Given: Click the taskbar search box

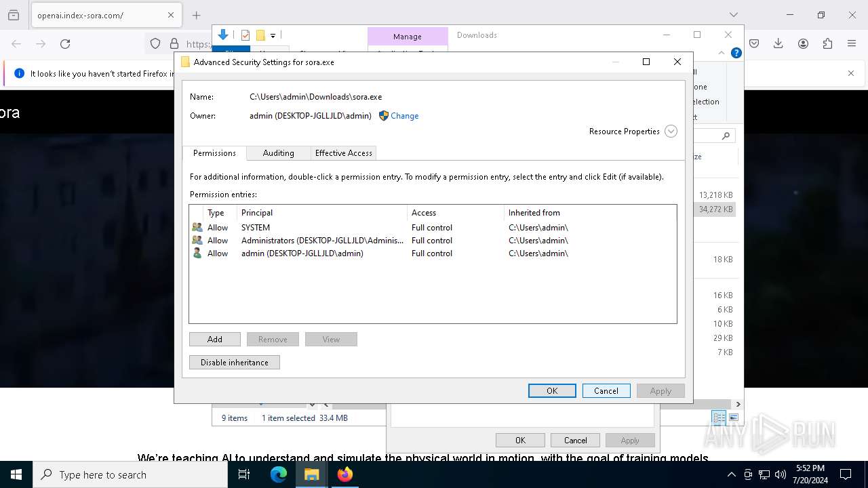Looking at the screenshot, I should (130, 474).
